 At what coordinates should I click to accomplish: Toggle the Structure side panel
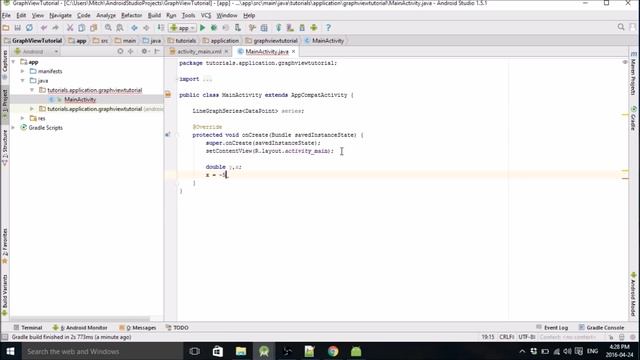[5, 147]
